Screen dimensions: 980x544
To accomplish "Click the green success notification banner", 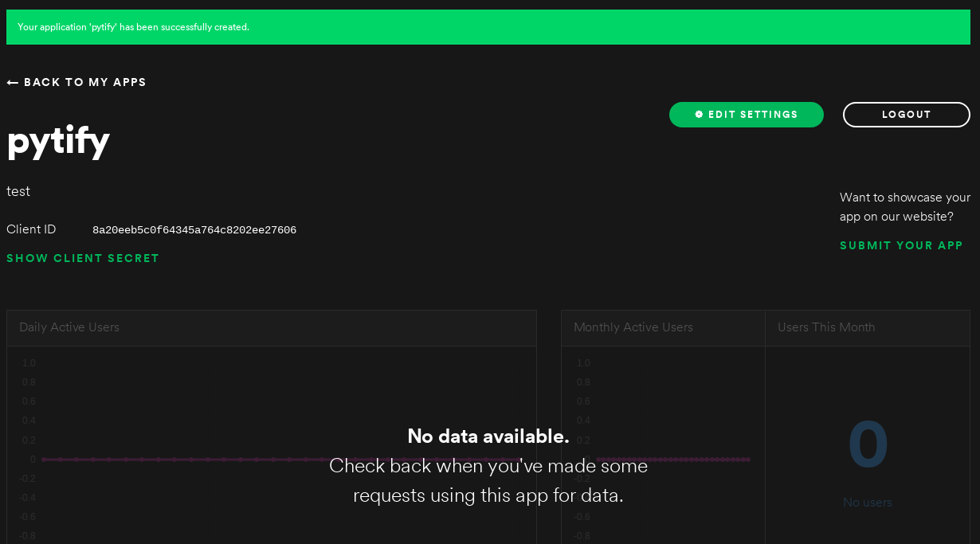I will tap(488, 27).
